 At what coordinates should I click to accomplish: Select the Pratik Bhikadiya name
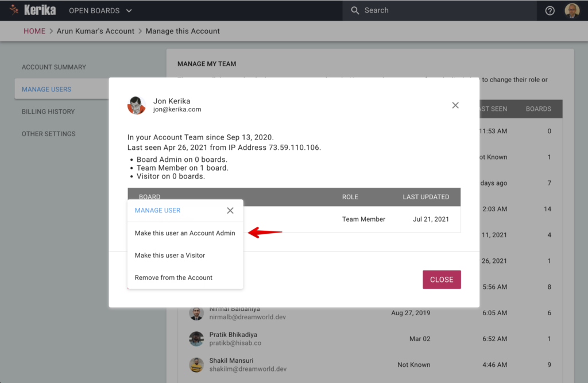tap(233, 335)
